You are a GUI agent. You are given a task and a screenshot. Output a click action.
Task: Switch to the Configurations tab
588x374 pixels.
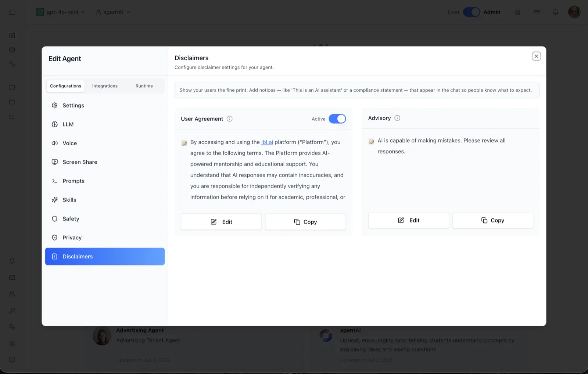[x=66, y=86]
